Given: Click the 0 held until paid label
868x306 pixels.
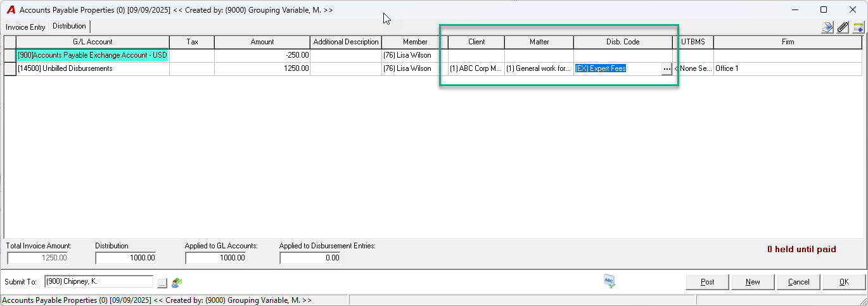Looking at the screenshot, I should point(801,250).
